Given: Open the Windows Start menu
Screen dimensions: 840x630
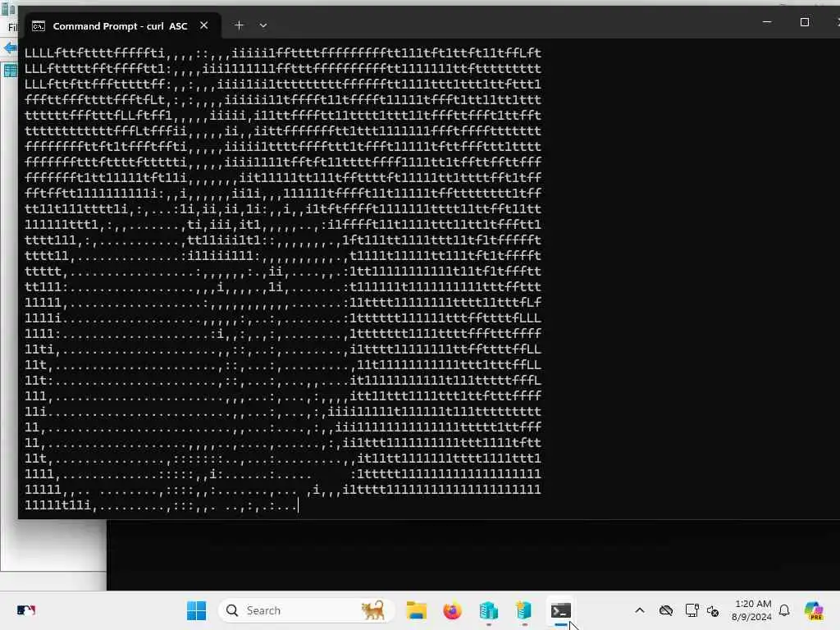Looking at the screenshot, I should 196,610.
